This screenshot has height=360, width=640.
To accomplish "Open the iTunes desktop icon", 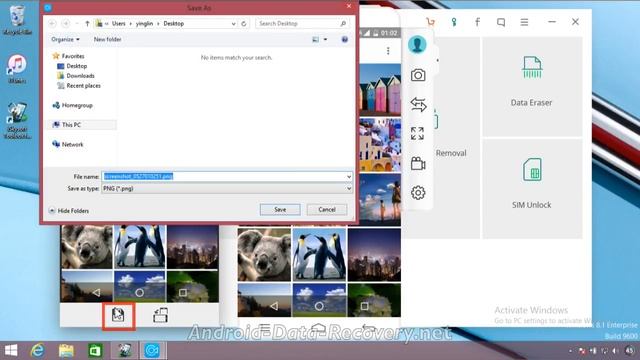I will [17, 69].
